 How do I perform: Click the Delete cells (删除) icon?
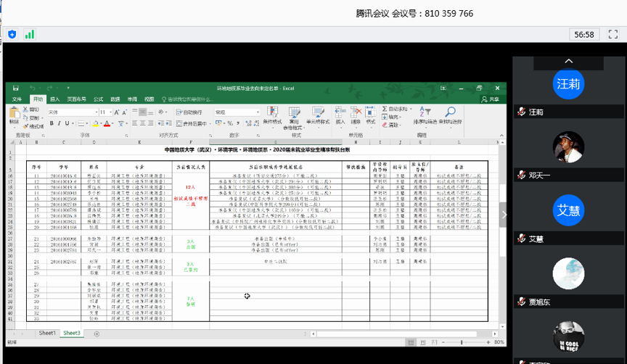point(356,116)
